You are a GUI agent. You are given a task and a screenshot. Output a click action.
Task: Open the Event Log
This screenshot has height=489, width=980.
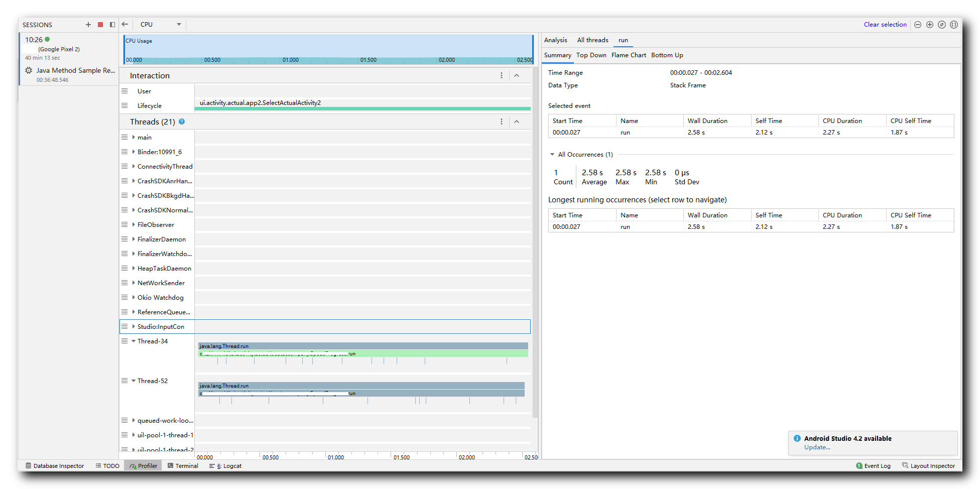[873, 466]
